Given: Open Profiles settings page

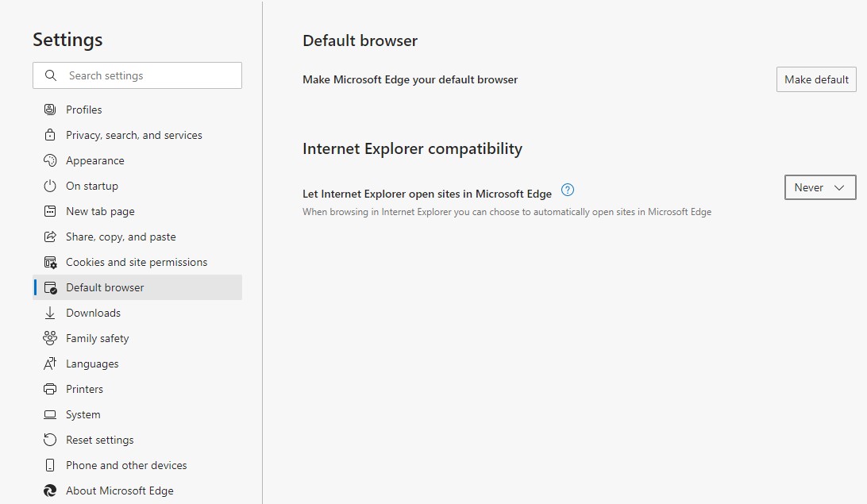Looking at the screenshot, I should (x=137, y=110).
